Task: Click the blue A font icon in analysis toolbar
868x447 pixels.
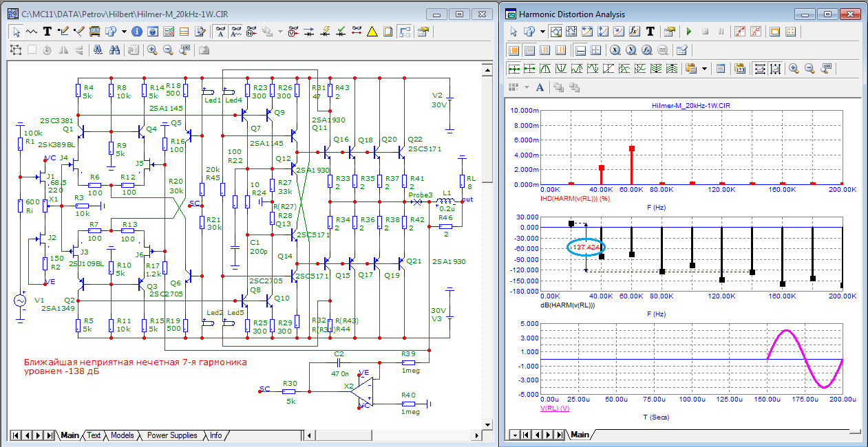Action: tap(540, 87)
